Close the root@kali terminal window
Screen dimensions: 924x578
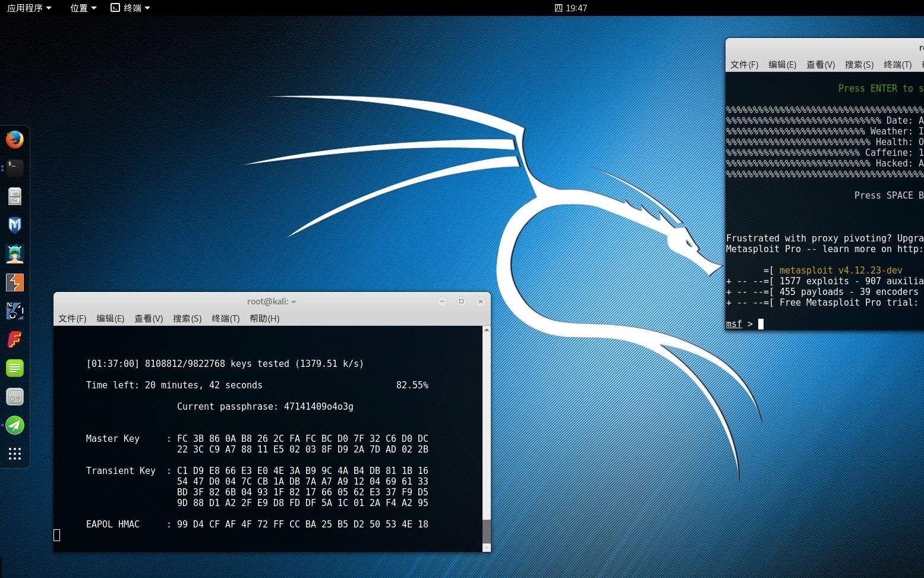(481, 301)
